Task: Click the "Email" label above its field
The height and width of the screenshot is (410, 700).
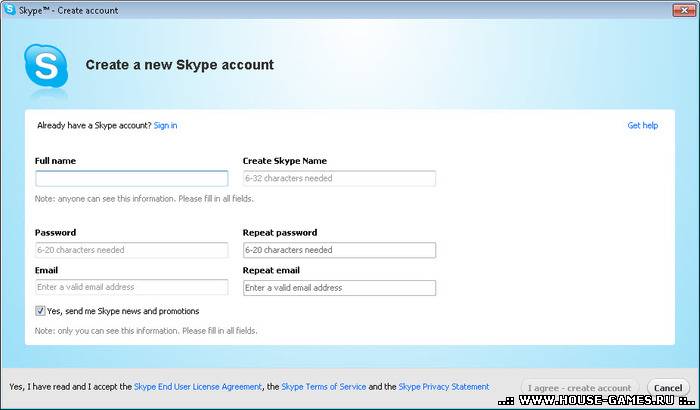Action: point(46,270)
